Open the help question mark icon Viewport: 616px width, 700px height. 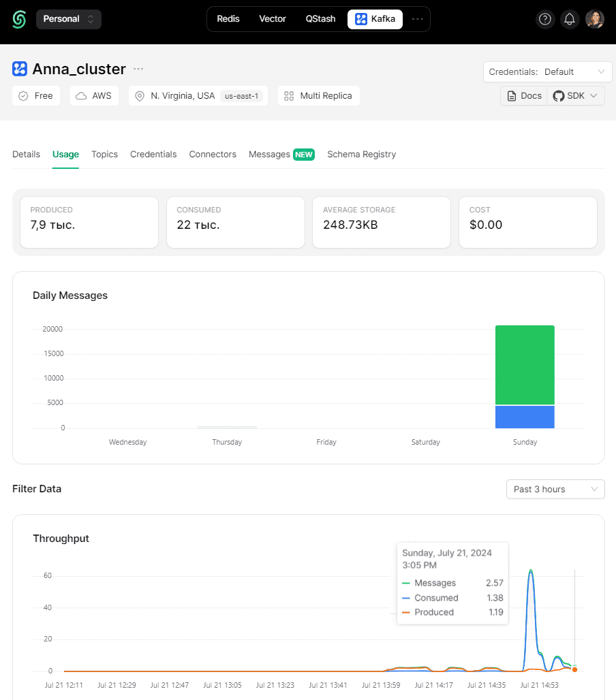pyautogui.click(x=545, y=19)
